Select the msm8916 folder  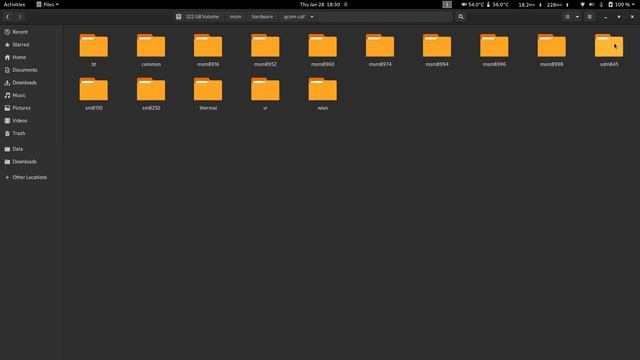coord(208,50)
